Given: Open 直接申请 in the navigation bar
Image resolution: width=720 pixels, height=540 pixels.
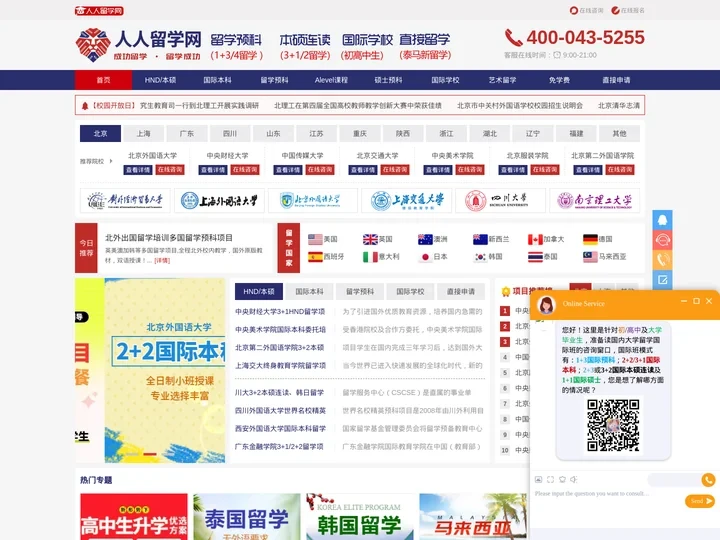Looking at the screenshot, I should [x=616, y=80].
